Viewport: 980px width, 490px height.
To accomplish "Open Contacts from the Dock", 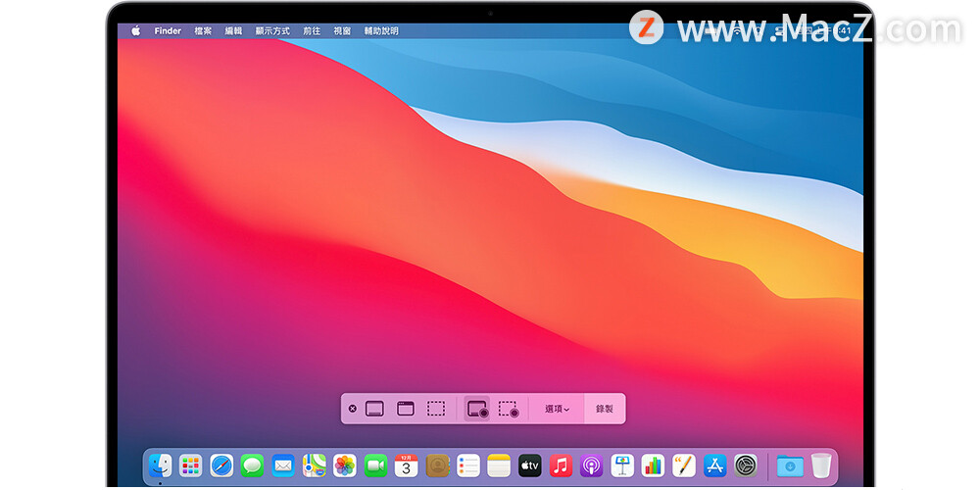I will [437, 465].
